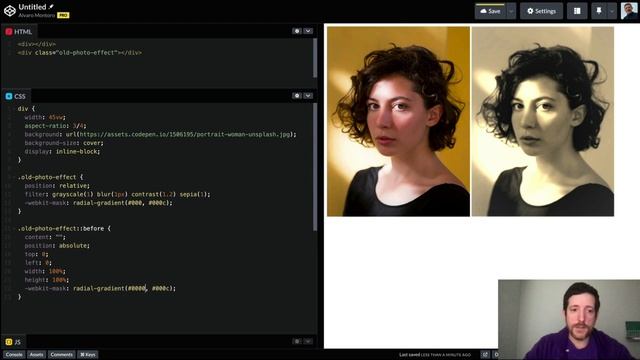640x360 pixels.
Task: Click the 'display: inline-block' CSS line
Action: coord(62,151)
